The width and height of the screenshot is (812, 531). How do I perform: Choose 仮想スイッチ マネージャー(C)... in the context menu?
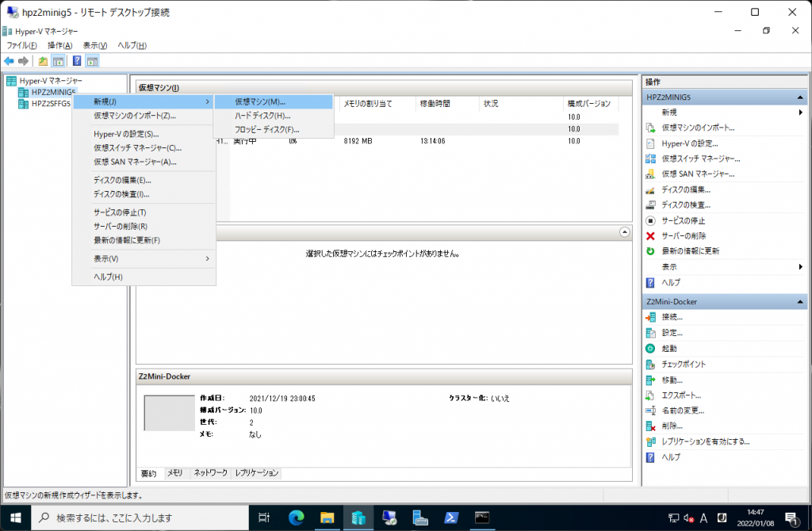pos(144,148)
